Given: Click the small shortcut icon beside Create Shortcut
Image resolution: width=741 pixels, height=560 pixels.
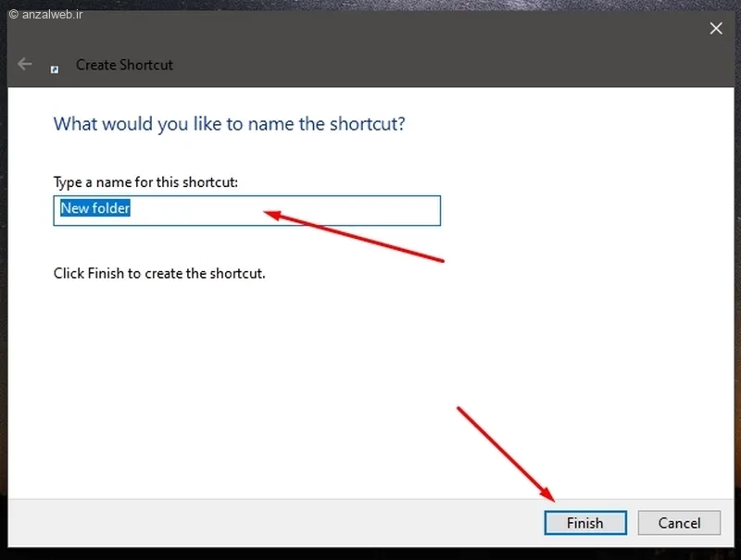Looking at the screenshot, I should (x=56, y=67).
